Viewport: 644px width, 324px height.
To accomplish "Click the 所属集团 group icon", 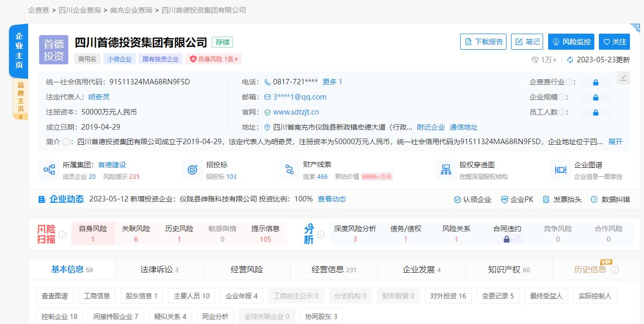I will tap(49, 170).
